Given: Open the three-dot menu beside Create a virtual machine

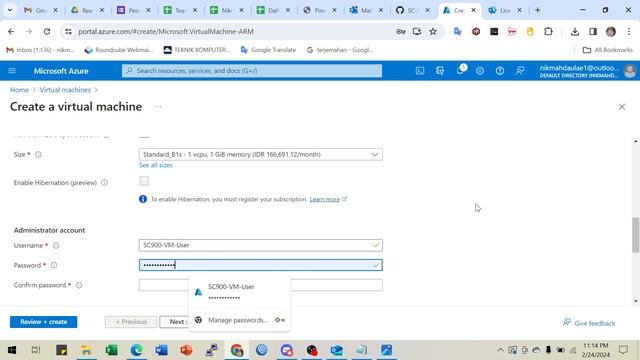Looking at the screenshot, I should (158, 107).
